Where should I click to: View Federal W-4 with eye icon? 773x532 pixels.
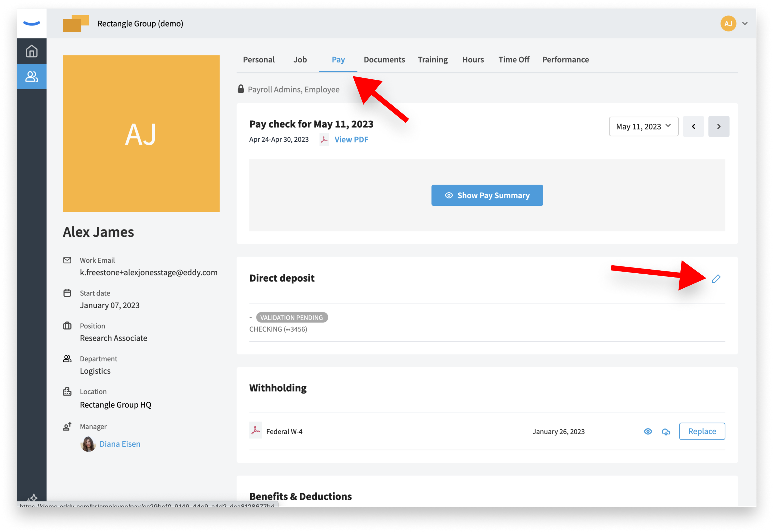[647, 432]
